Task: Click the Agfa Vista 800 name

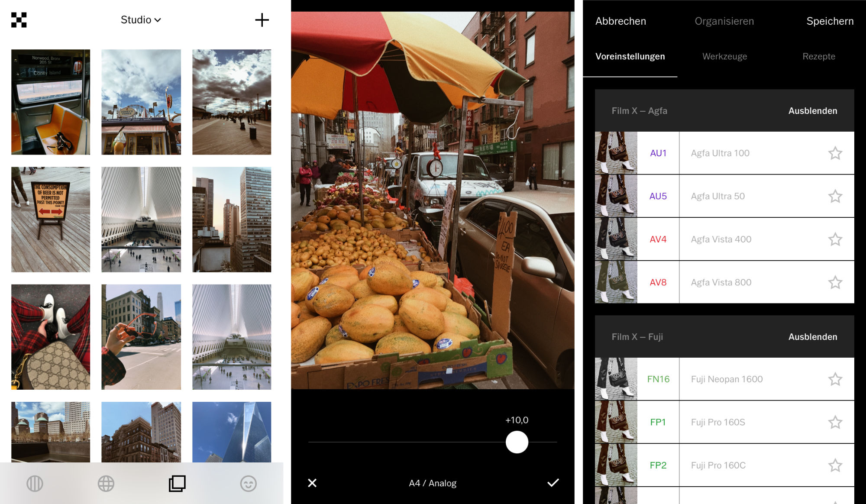Action: click(721, 282)
